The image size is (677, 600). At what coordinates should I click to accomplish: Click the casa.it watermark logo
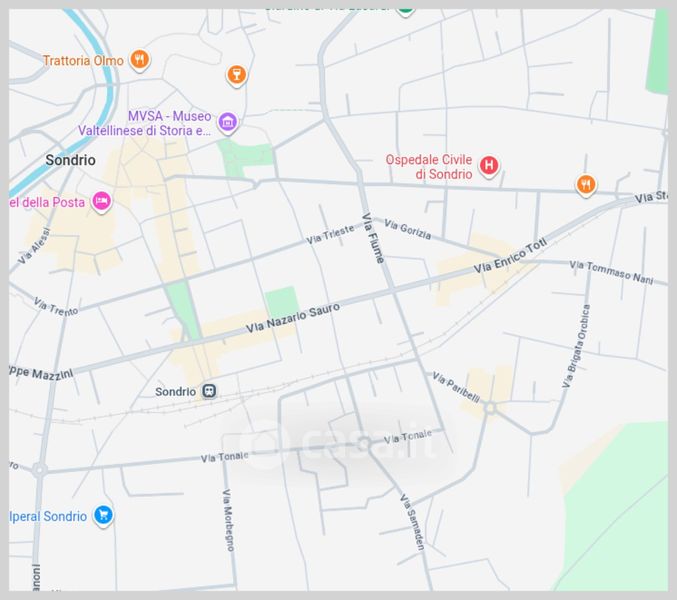click(x=337, y=441)
